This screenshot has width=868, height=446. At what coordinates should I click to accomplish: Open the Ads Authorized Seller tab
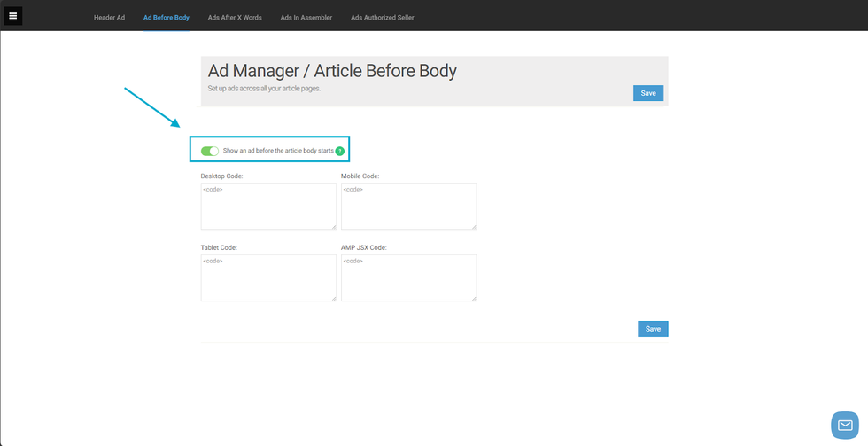pos(382,18)
